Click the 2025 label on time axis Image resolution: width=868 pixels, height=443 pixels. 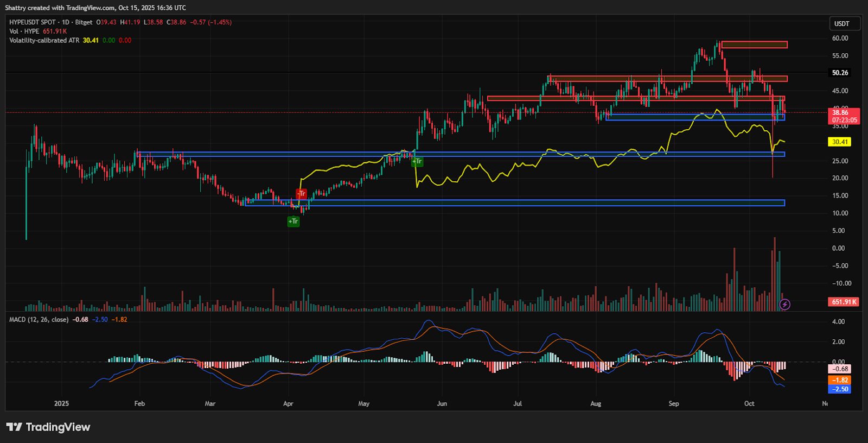pyautogui.click(x=62, y=404)
